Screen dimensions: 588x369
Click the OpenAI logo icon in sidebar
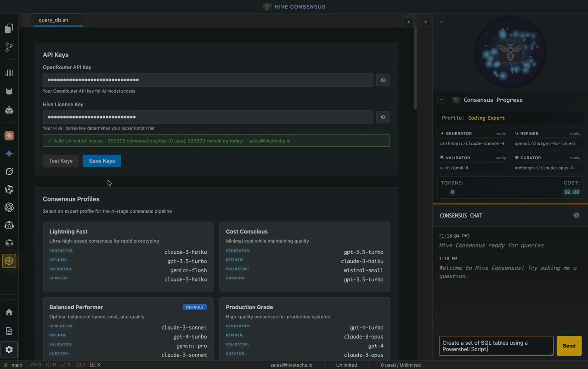point(9,207)
